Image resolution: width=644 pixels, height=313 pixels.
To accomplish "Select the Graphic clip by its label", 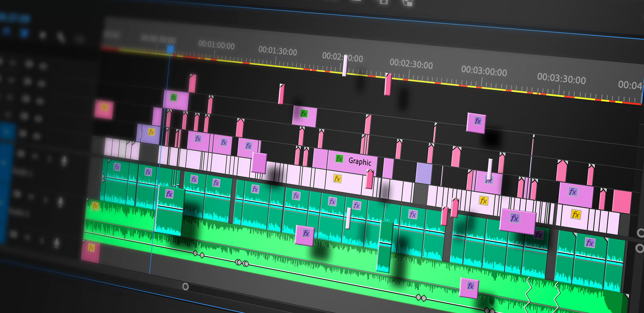I will pyautogui.click(x=360, y=161).
